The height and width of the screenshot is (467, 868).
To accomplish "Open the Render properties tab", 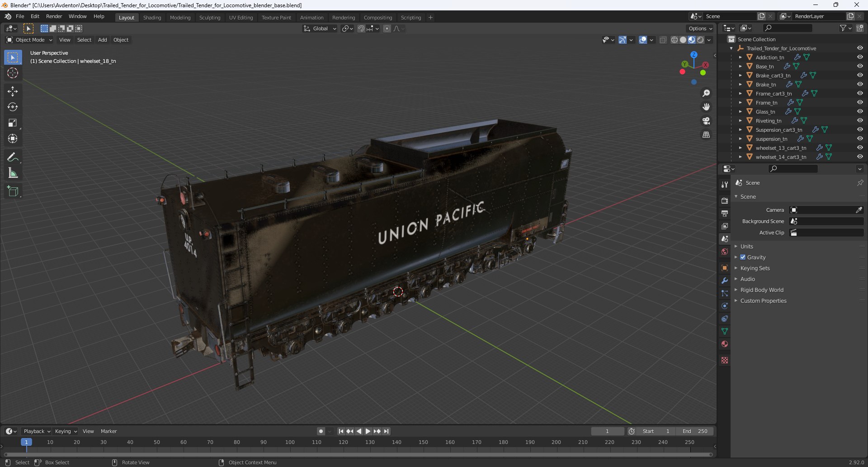I will tap(725, 200).
